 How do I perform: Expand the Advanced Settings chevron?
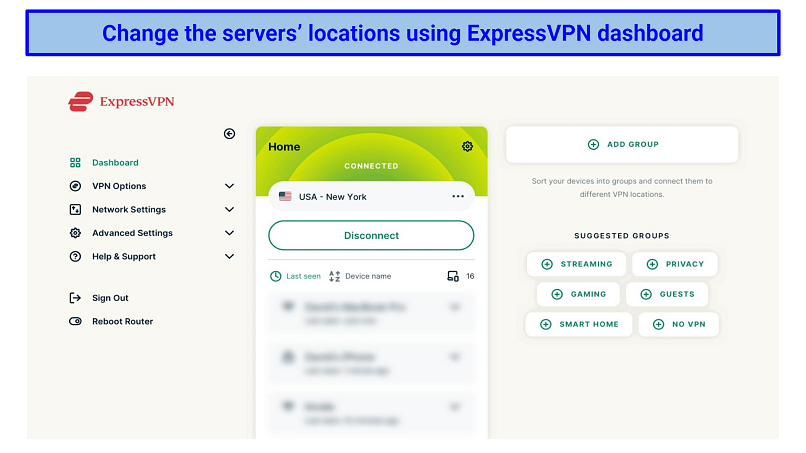point(229,233)
